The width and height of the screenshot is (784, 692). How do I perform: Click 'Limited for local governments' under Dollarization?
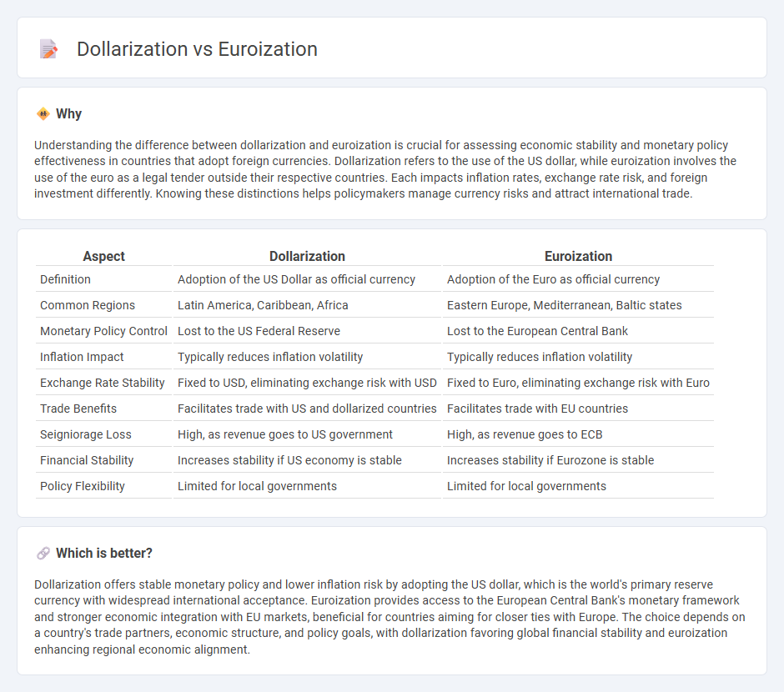pyautogui.click(x=257, y=486)
